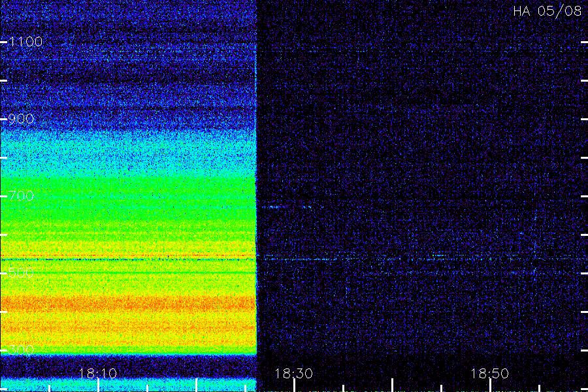Click the 18:50 time axis label
This screenshot has width=588, height=392.
[x=489, y=374]
